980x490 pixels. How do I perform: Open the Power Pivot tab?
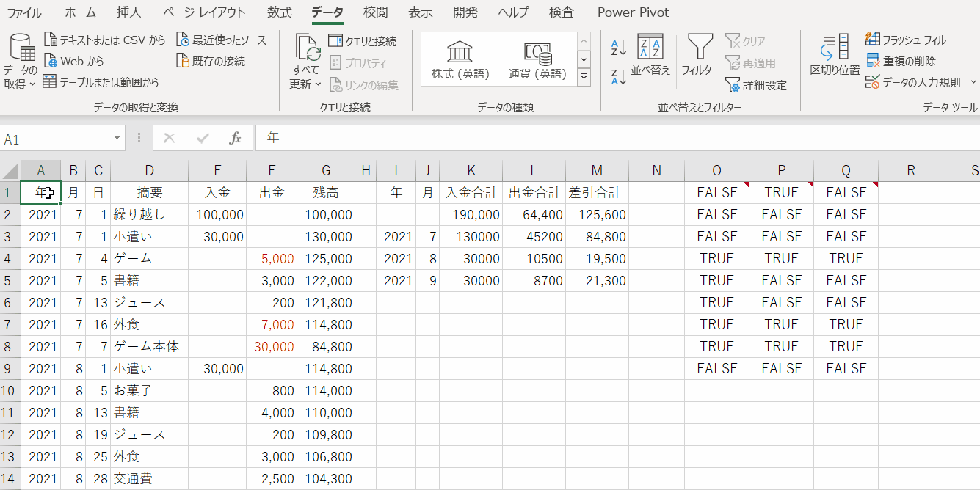click(x=633, y=12)
